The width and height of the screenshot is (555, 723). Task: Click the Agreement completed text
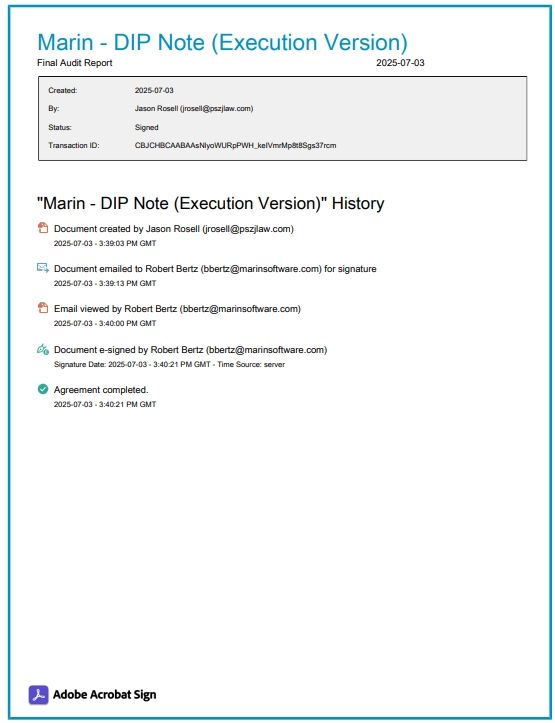pyautogui.click(x=101, y=390)
